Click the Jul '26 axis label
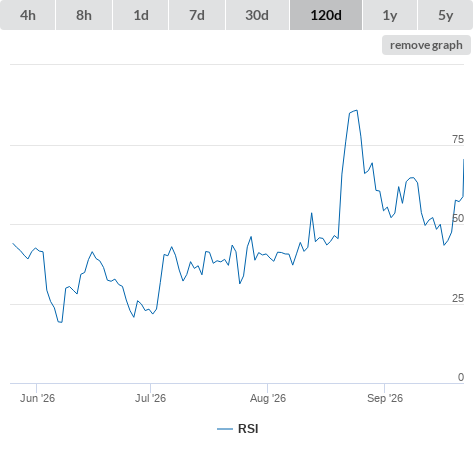 click(150, 398)
